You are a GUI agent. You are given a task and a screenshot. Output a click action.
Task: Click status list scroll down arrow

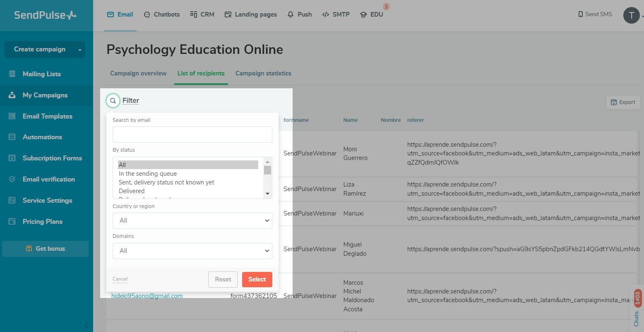click(x=267, y=194)
